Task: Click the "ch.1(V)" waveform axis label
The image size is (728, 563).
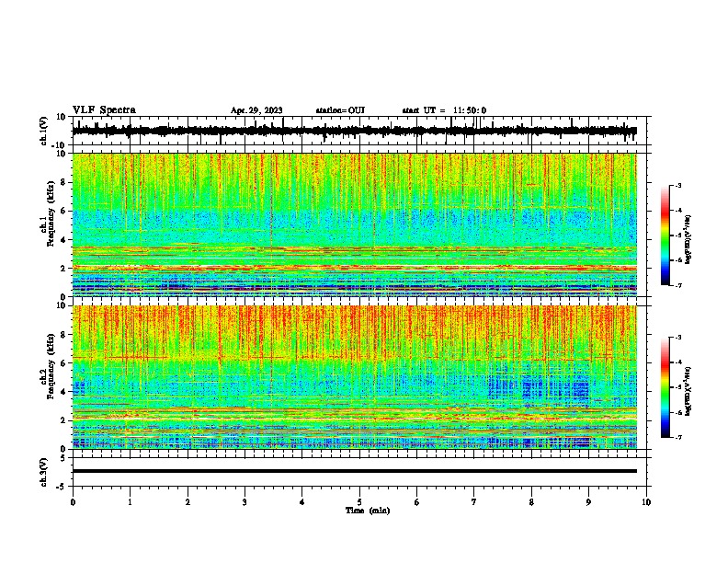Action: tap(43, 131)
